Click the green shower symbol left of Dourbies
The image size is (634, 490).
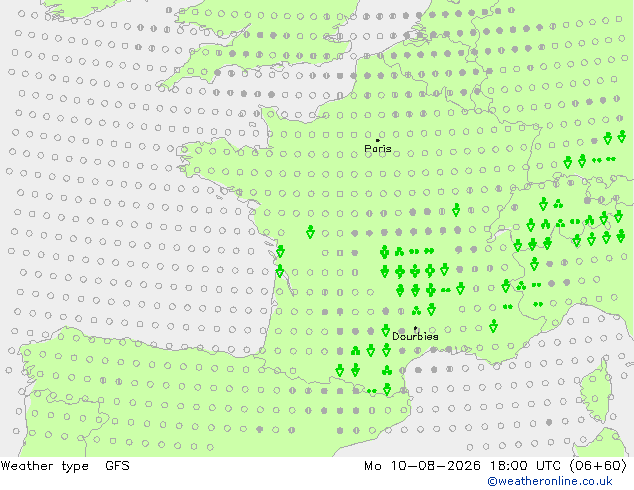[386, 330]
